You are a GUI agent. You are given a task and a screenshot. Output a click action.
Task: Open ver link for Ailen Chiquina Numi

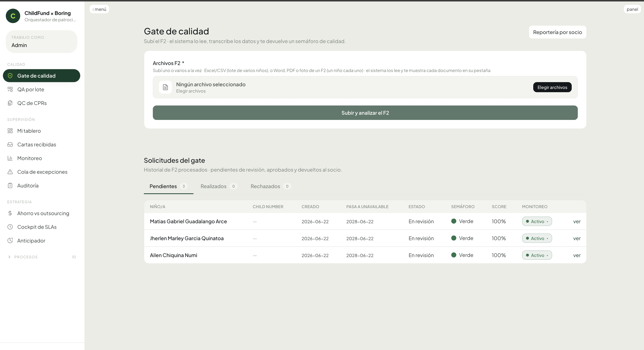pos(577,255)
